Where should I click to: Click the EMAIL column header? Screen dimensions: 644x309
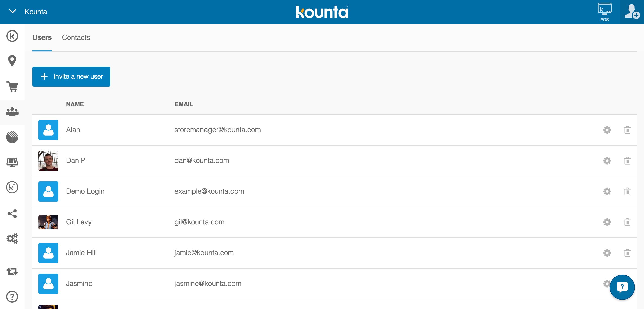[184, 104]
